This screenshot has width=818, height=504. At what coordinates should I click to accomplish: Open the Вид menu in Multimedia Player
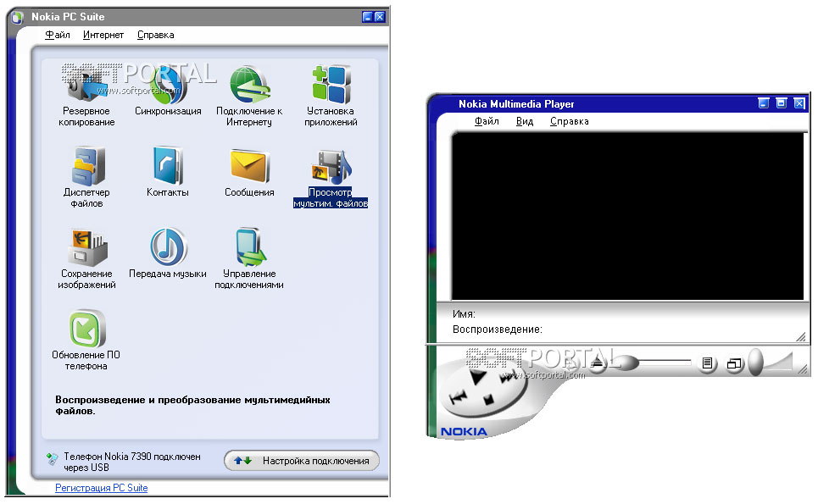tap(525, 121)
